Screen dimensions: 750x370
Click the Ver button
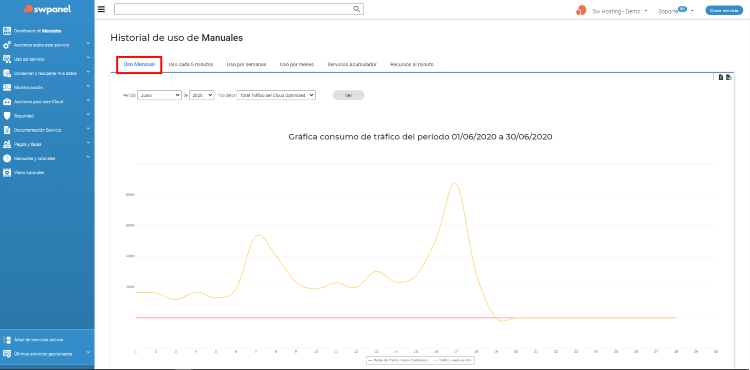point(349,95)
